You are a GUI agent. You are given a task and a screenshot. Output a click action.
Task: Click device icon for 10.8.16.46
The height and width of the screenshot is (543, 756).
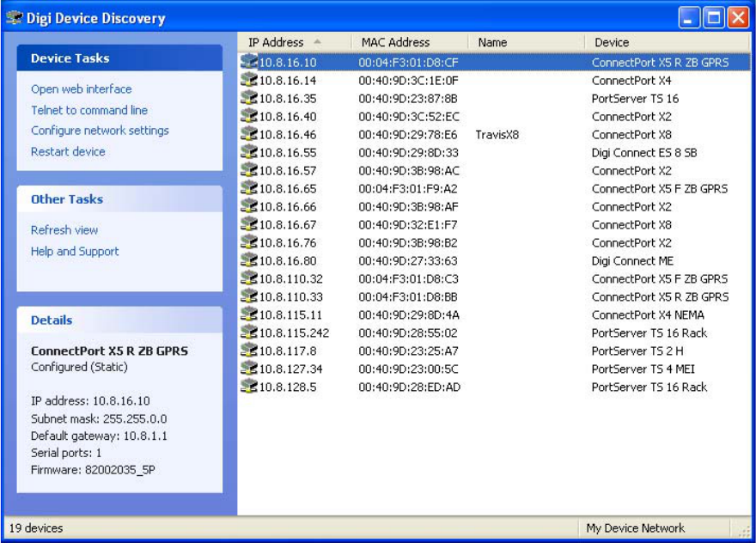click(249, 133)
